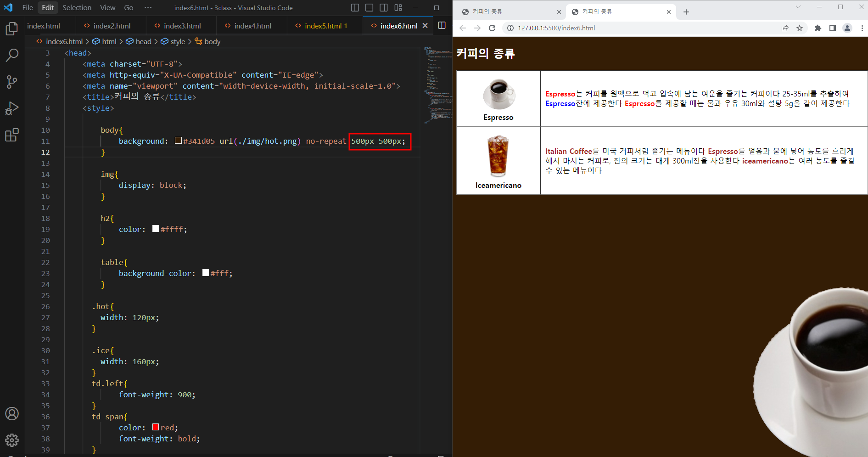Open the Edit menu

pos(48,7)
